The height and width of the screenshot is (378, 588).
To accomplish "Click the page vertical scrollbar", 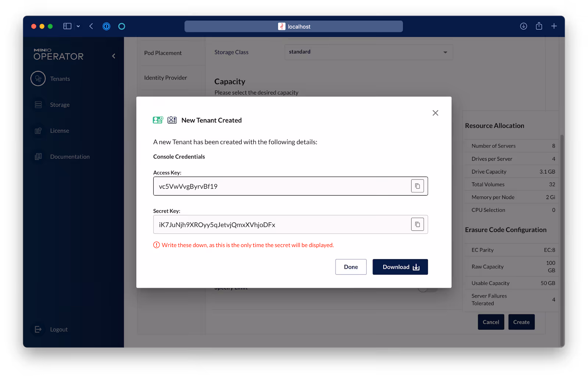I will (x=562, y=240).
